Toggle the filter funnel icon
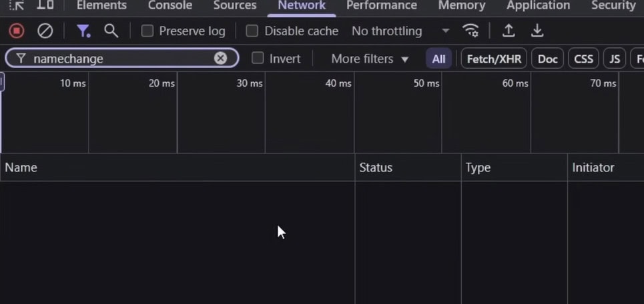Image resolution: width=644 pixels, height=304 pixels. click(x=83, y=31)
